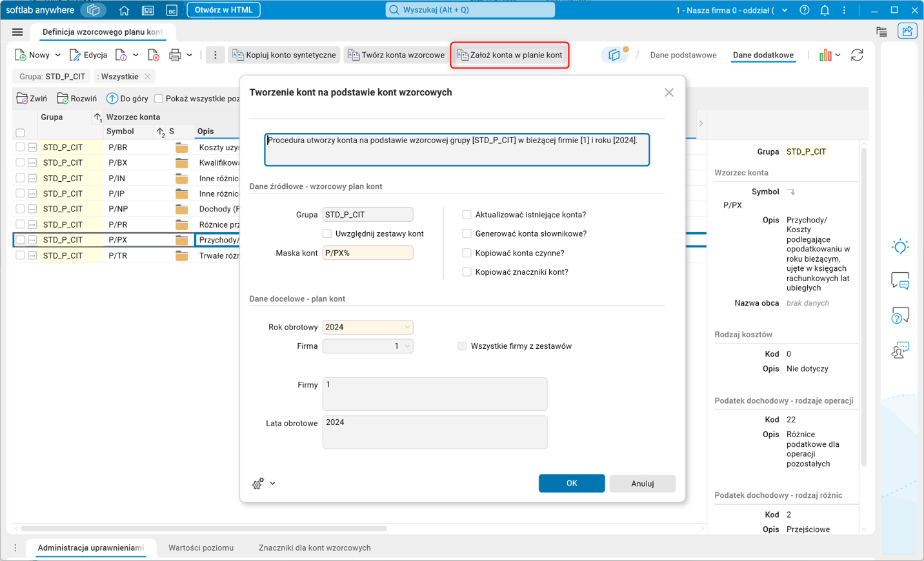
Task: Close the Tworzenie kont dialog
Action: [x=669, y=93]
